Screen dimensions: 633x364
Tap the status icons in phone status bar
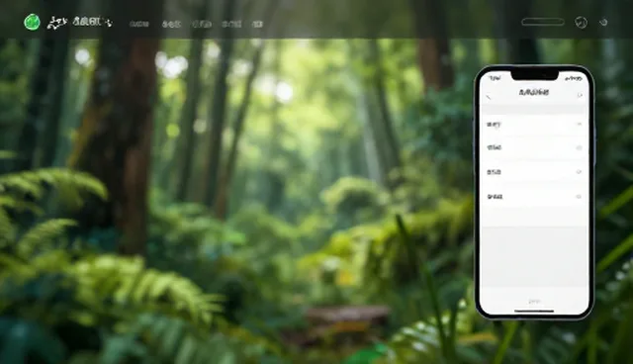(574, 79)
